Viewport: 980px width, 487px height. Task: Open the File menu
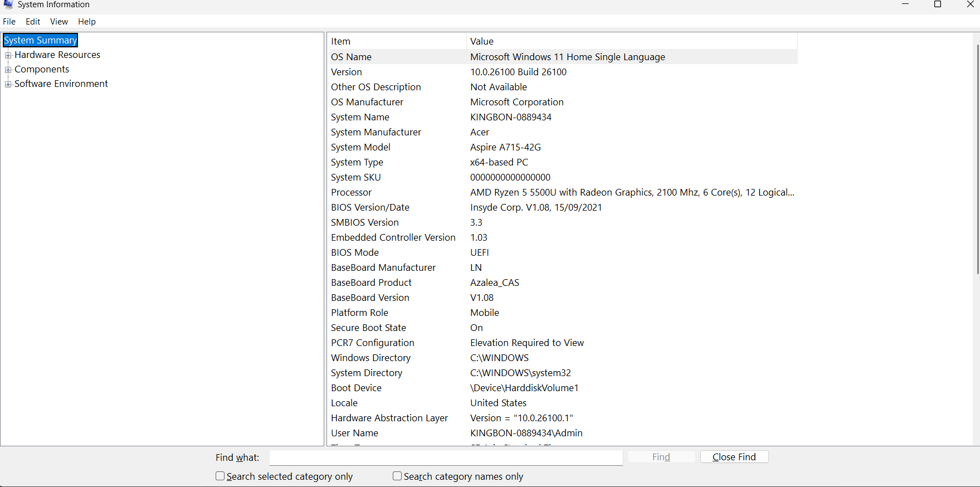9,22
